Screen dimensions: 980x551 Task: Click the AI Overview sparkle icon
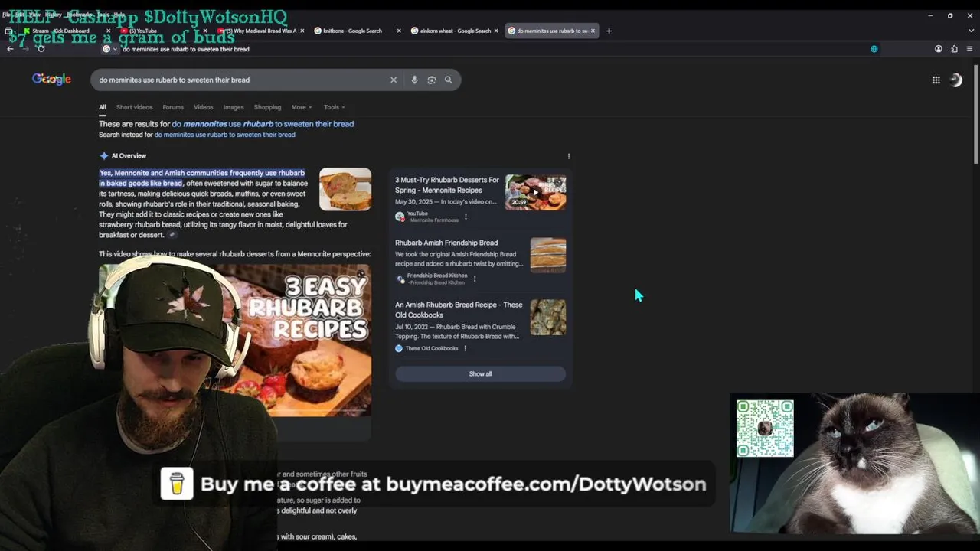[103, 156]
